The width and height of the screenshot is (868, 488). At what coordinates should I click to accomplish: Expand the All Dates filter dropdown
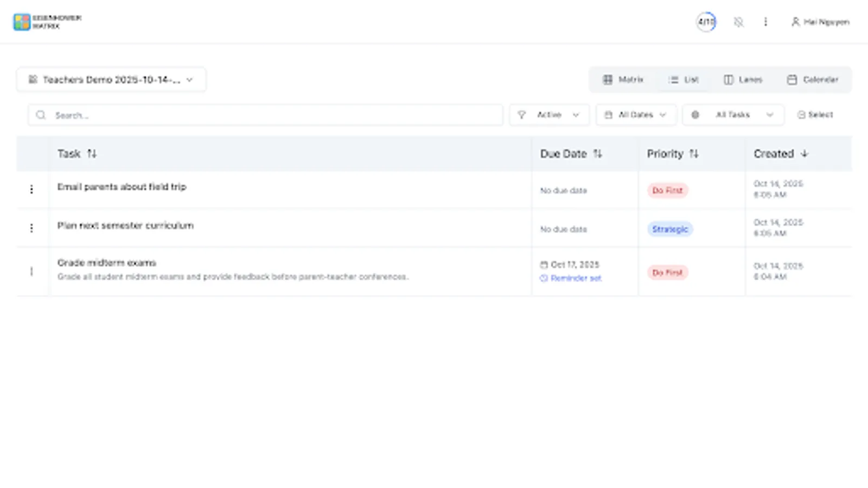point(635,114)
